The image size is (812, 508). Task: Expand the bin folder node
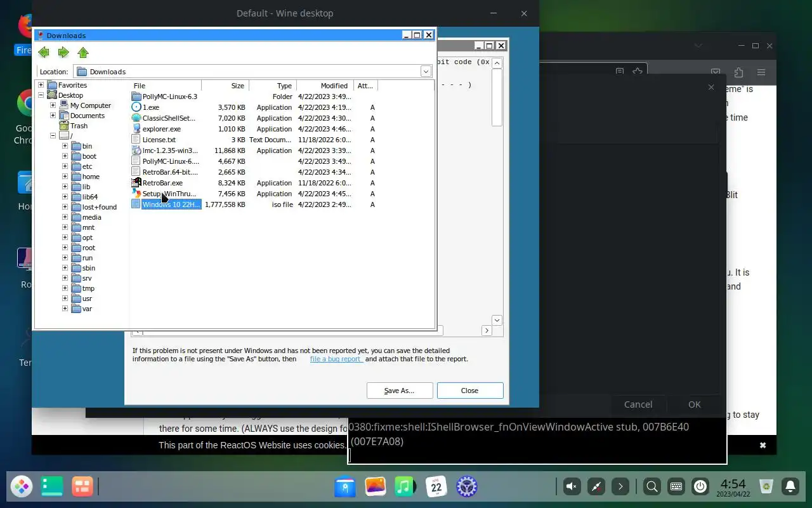tap(65, 146)
